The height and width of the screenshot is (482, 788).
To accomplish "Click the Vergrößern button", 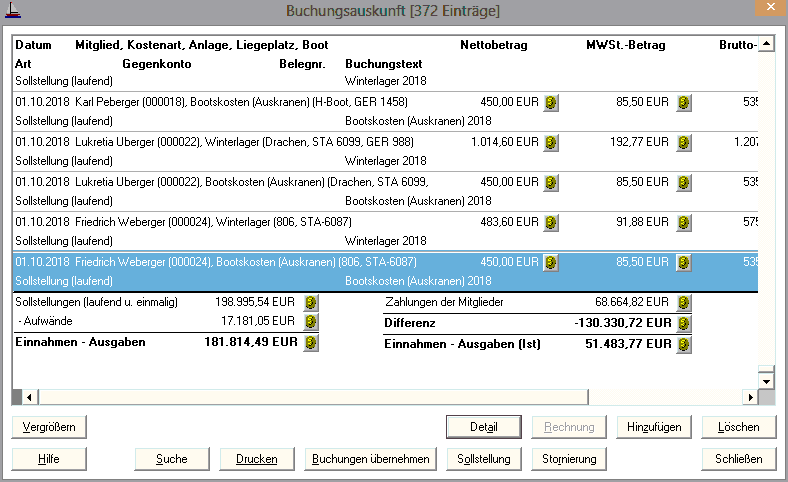I will tap(48, 427).
